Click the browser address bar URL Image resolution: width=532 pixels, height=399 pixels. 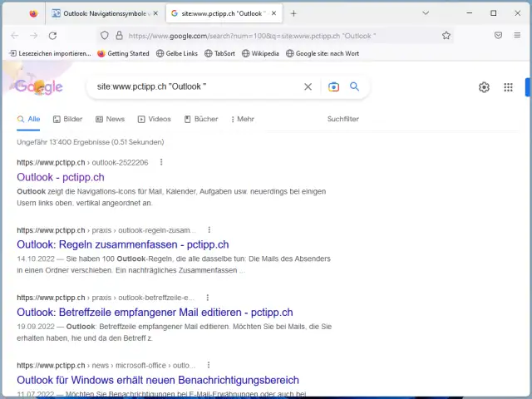[x=252, y=36]
